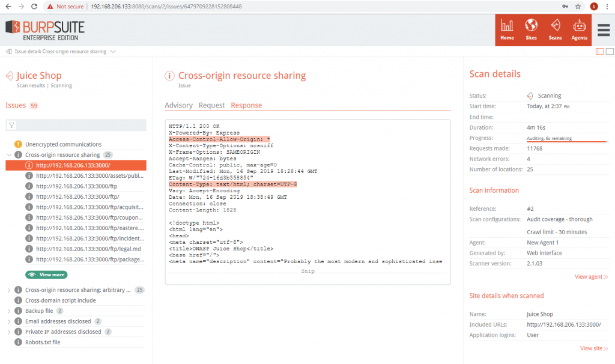Select the Unencrypted communications issue
Screen dimensions: 615x364
click(x=63, y=144)
